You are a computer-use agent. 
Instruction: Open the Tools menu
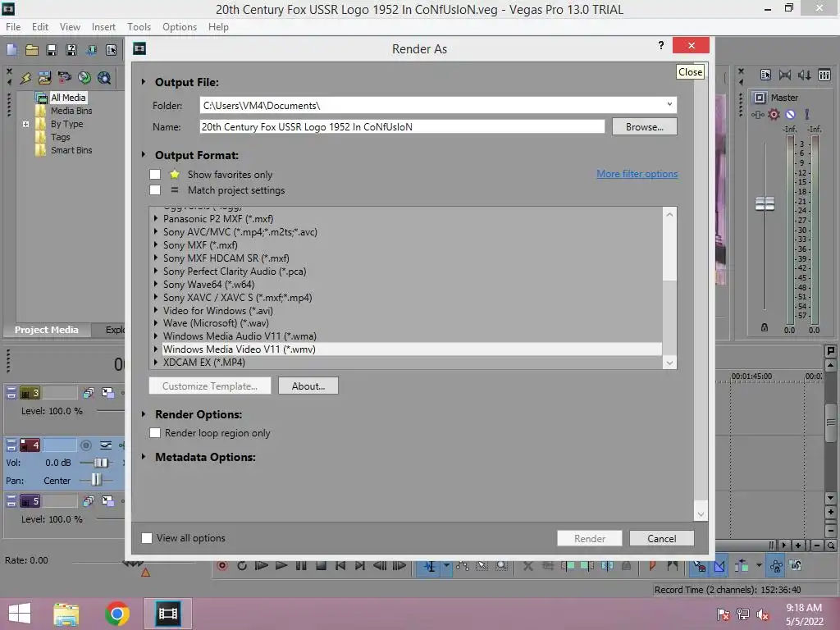(139, 27)
